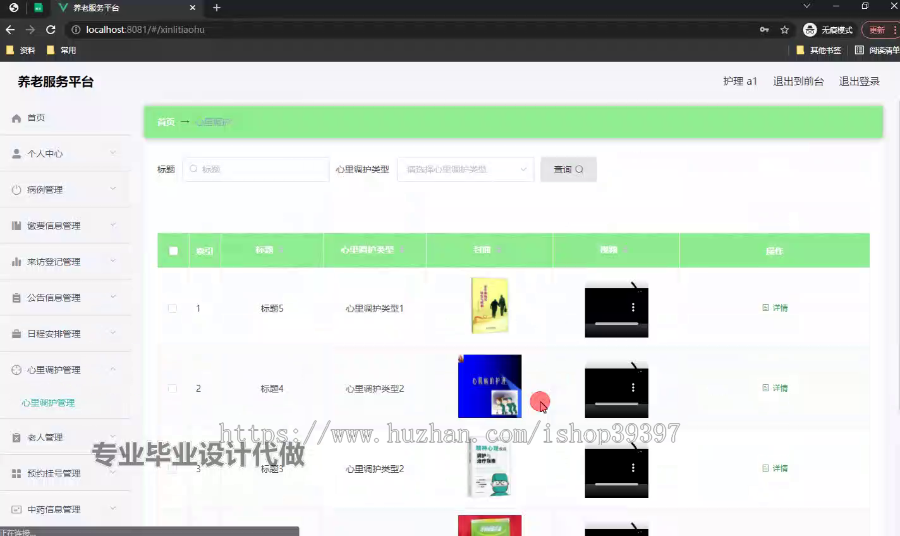The image size is (900, 536).
Task: Click the 缴费信息管理 icon
Action: pyautogui.click(x=16, y=226)
